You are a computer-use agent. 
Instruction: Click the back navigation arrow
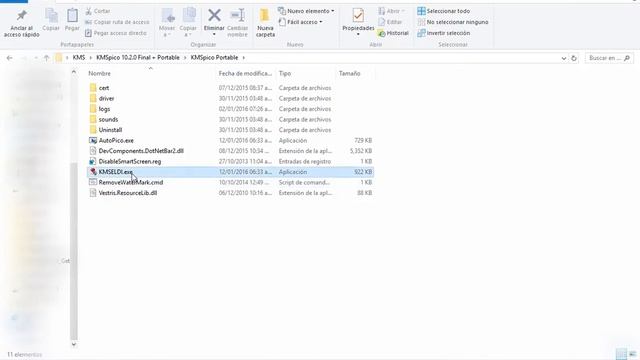pos(10,58)
